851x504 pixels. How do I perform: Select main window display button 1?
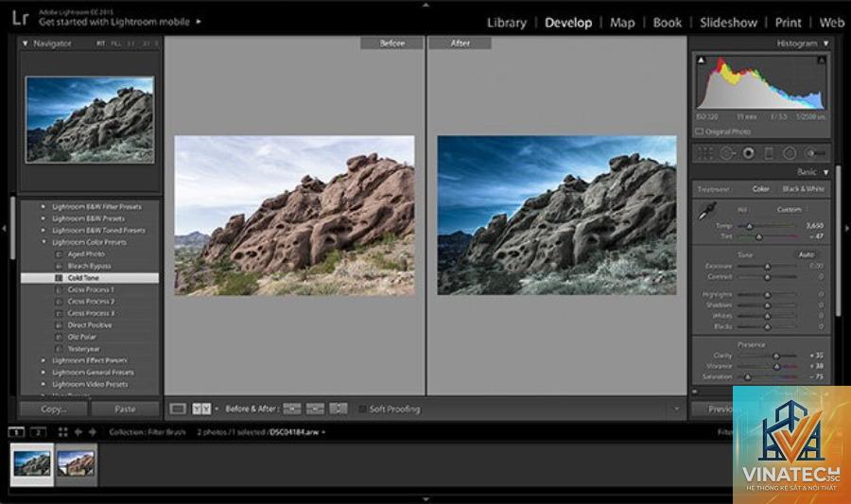16,432
